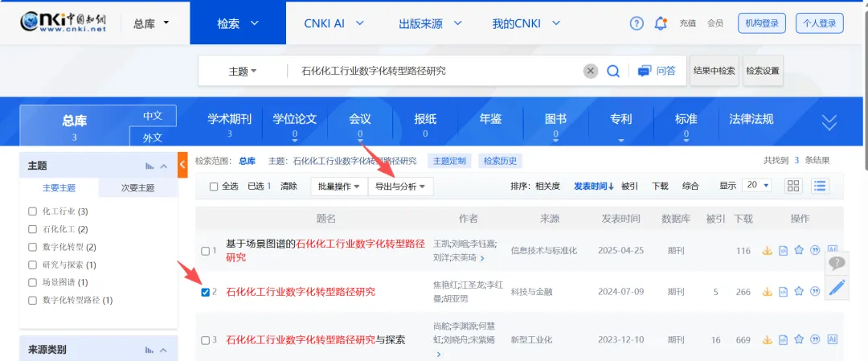868x361 pixels.
Task: Open 问答 Q&A link
Action: tap(657, 71)
